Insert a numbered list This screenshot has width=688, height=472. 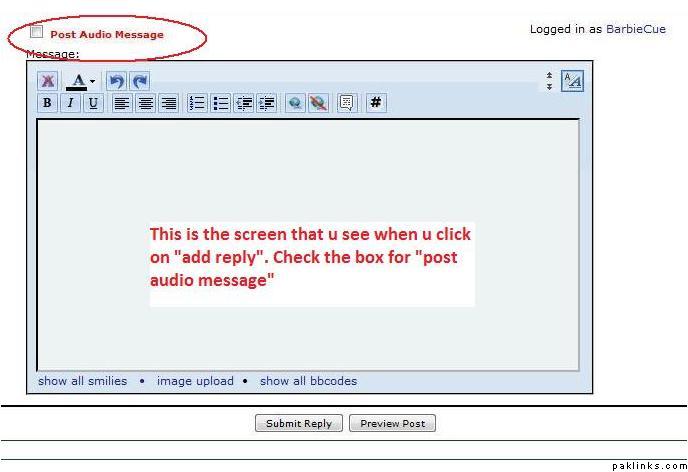click(197, 103)
